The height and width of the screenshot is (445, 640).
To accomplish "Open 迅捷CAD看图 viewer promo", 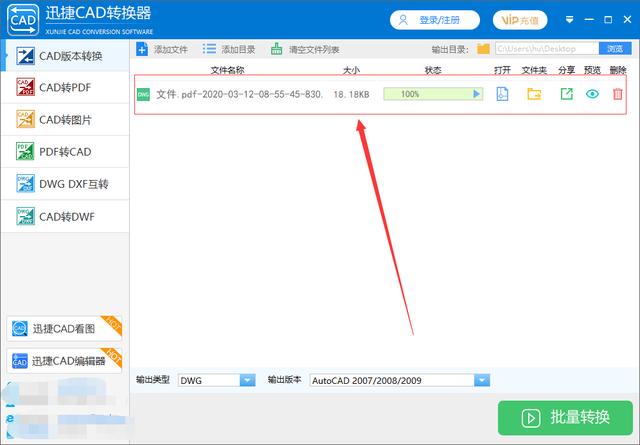I will point(64,329).
